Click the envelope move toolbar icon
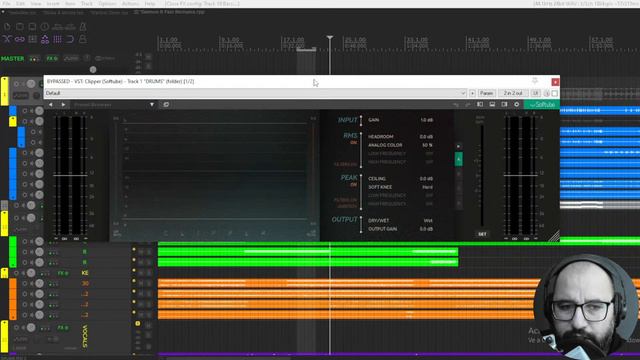This screenshot has width=640, height=360. tap(45, 39)
